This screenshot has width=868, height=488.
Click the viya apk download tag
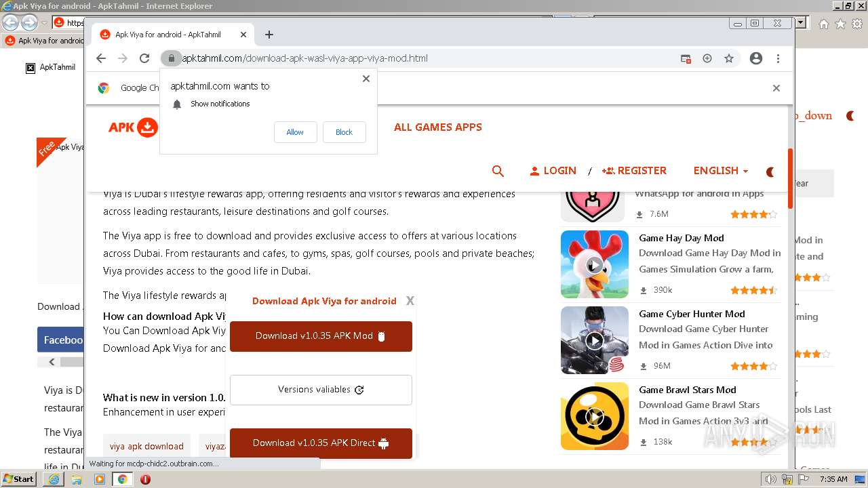[x=146, y=447]
